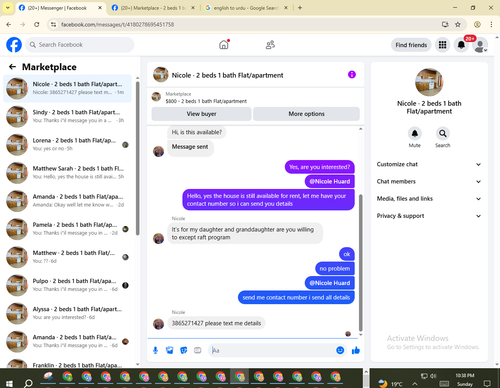Click the message thread scrollbar

point(360,262)
